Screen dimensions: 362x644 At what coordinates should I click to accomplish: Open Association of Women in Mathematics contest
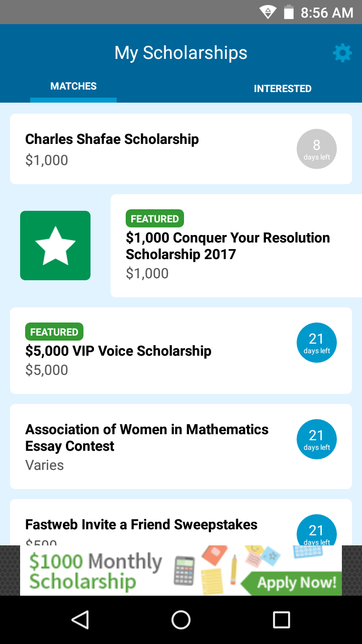click(x=181, y=446)
